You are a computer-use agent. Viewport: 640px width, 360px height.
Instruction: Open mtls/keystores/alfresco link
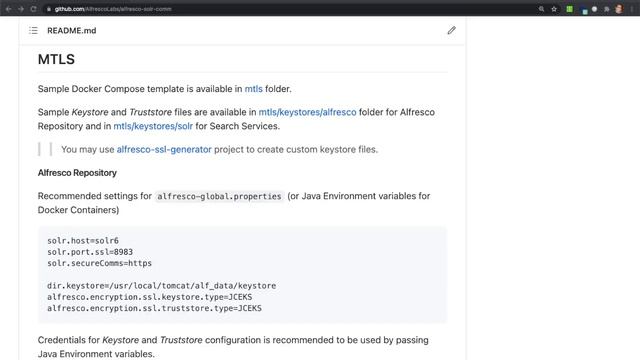tap(307, 112)
